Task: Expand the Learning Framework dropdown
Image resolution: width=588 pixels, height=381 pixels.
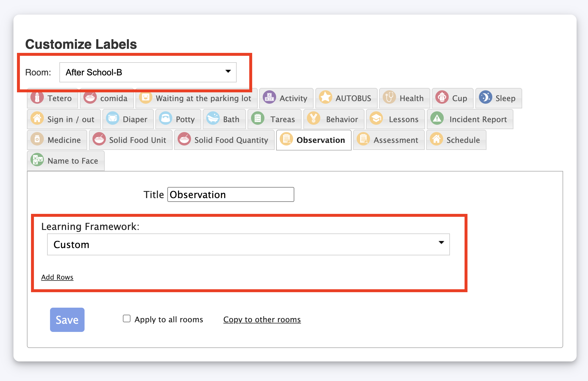Action: 248,244
